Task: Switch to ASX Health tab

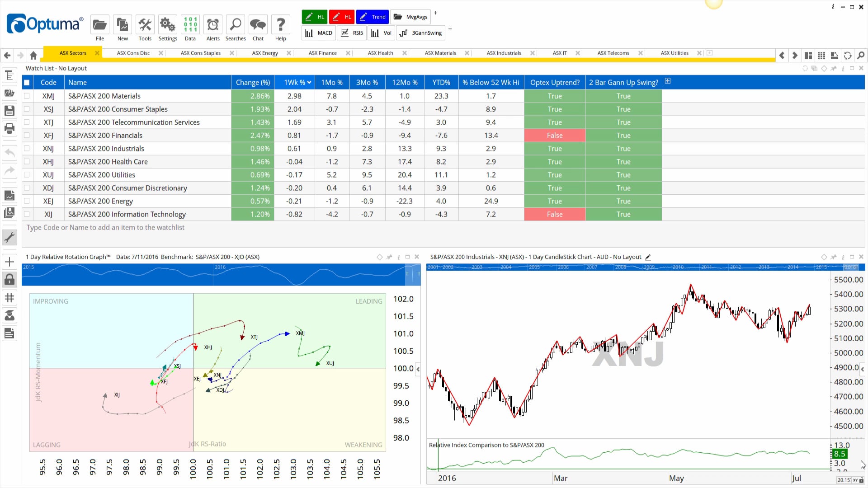Action: point(380,53)
